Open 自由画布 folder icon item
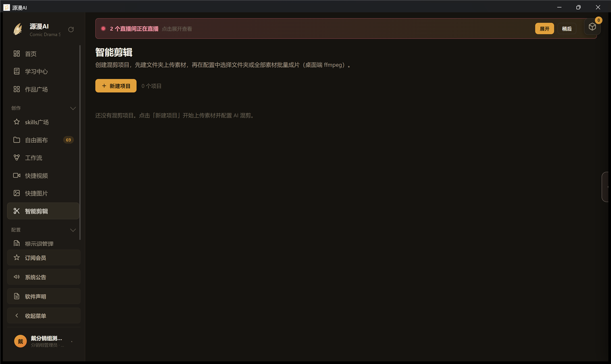Viewport: 611px width, 364px height. point(43,140)
